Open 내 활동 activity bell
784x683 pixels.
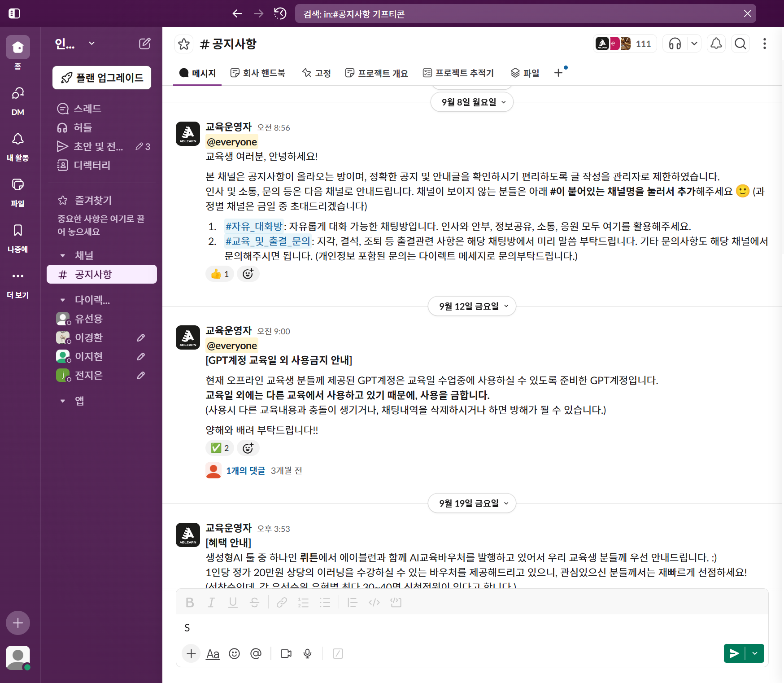(18, 146)
